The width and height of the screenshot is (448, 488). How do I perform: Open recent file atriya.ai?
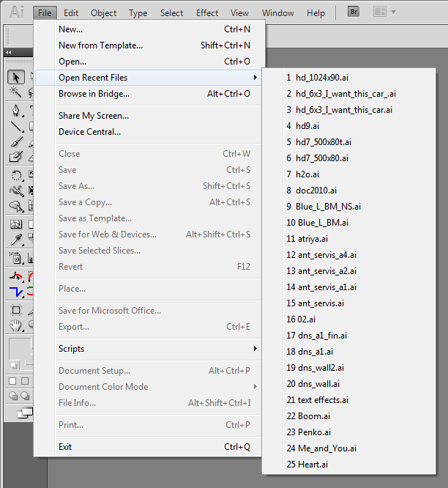pos(349,239)
